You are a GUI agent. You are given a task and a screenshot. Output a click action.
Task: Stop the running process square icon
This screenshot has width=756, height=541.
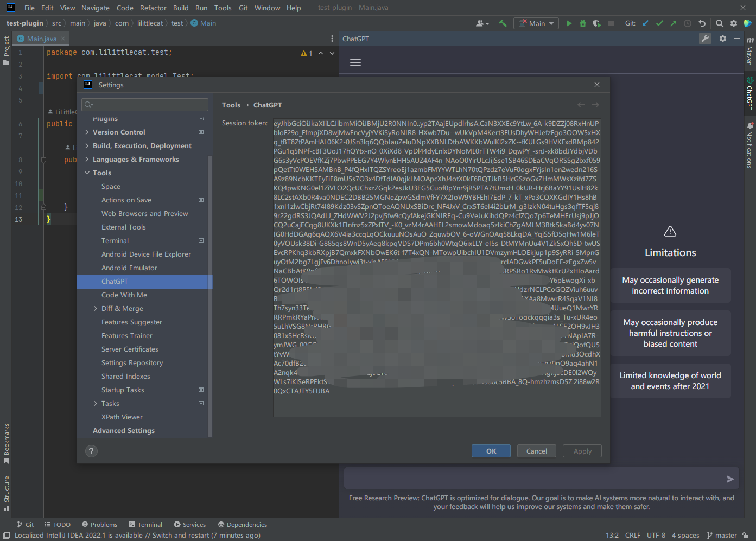click(611, 23)
